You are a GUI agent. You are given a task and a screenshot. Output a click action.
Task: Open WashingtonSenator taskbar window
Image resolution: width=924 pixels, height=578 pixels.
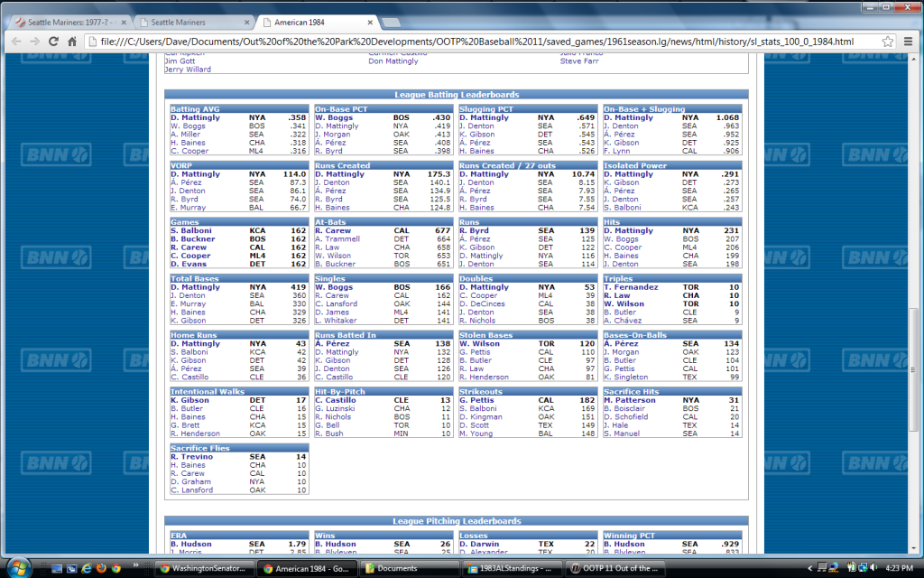click(x=205, y=569)
